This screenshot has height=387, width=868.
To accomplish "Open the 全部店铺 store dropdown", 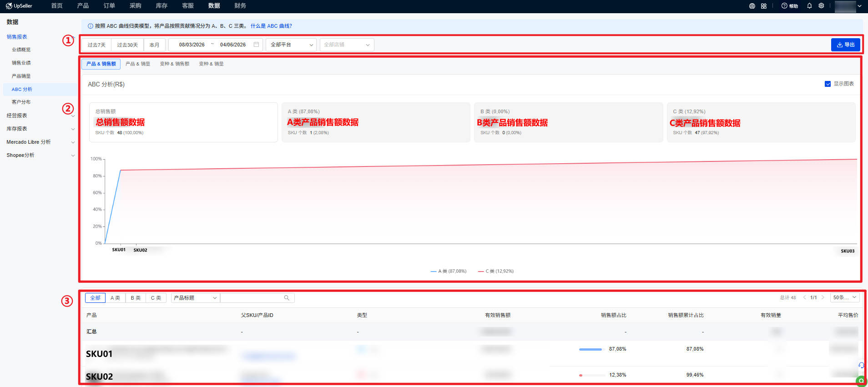I will pyautogui.click(x=347, y=45).
